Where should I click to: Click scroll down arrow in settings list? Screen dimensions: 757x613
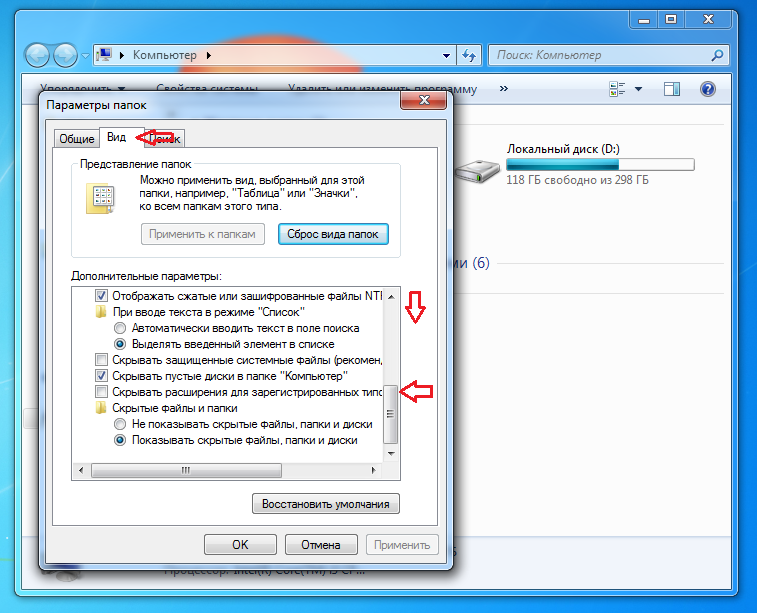pos(391,454)
